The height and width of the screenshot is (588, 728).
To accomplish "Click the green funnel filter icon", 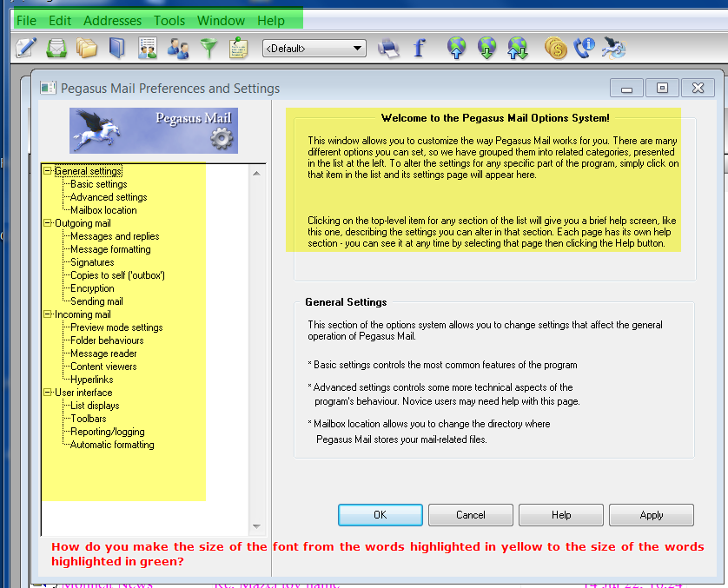I will (208, 49).
